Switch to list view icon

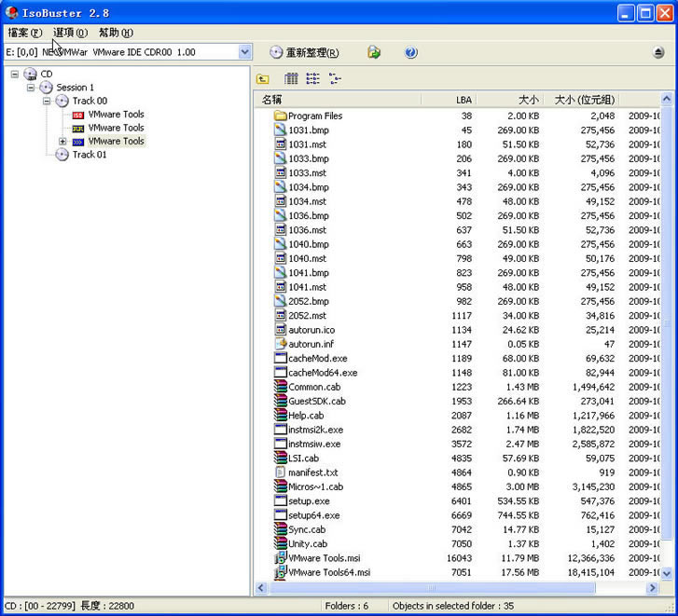[x=312, y=78]
